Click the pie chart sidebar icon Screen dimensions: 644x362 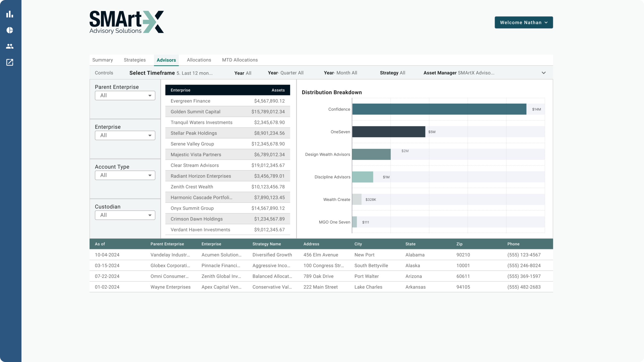pyautogui.click(x=10, y=30)
